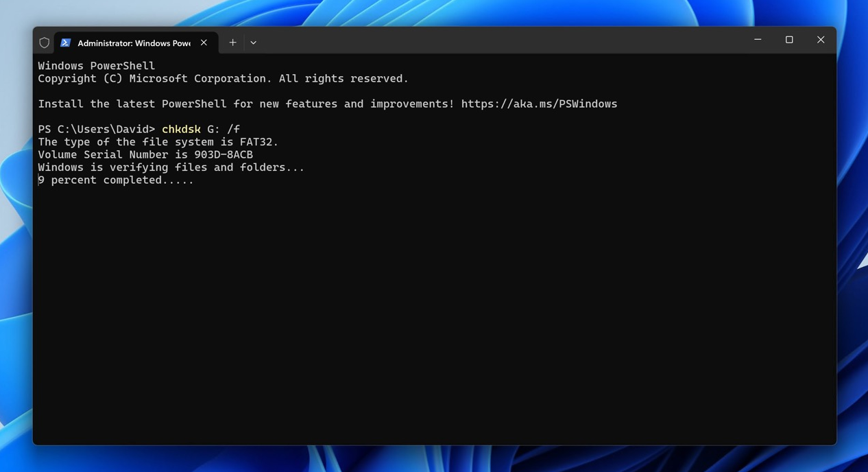This screenshot has height=472, width=868.
Task: Click the 'verifying files and folders' line
Action: pyautogui.click(x=171, y=167)
